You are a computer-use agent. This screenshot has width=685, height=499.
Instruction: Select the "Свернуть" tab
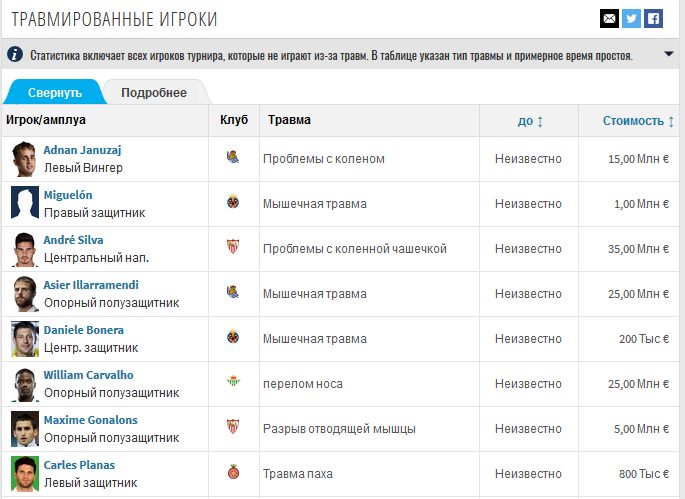[x=54, y=93]
